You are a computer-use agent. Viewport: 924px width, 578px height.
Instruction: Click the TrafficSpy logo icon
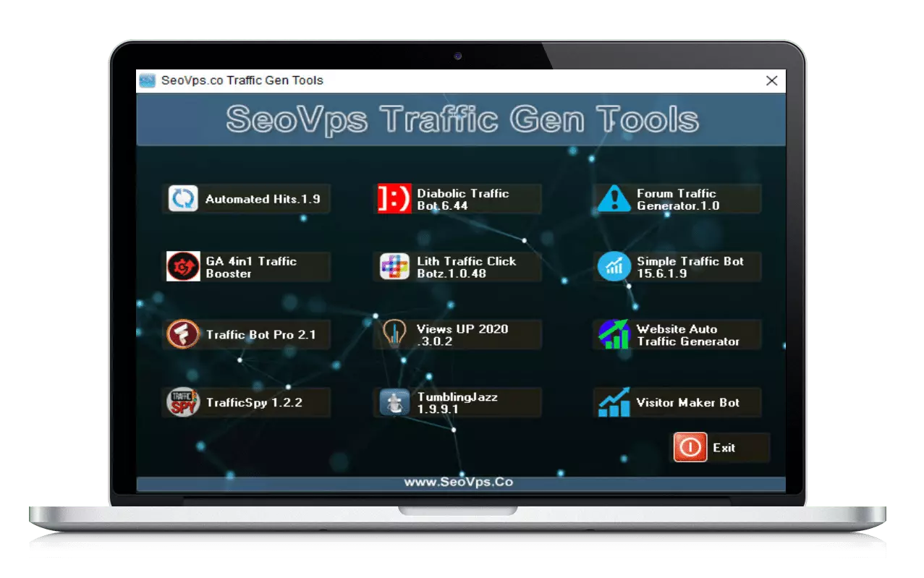point(183,402)
